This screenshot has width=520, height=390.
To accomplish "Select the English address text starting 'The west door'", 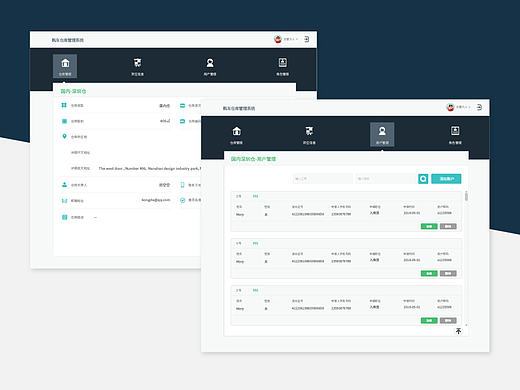I will pos(150,168).
